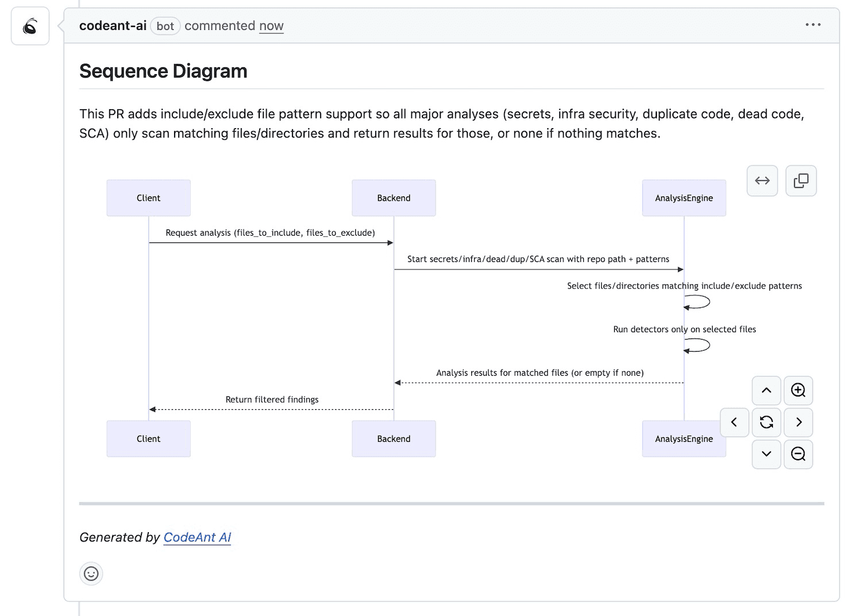Screen dimensions: 862x616
Task: Pan the diagram up
Action: coord(766,391)
